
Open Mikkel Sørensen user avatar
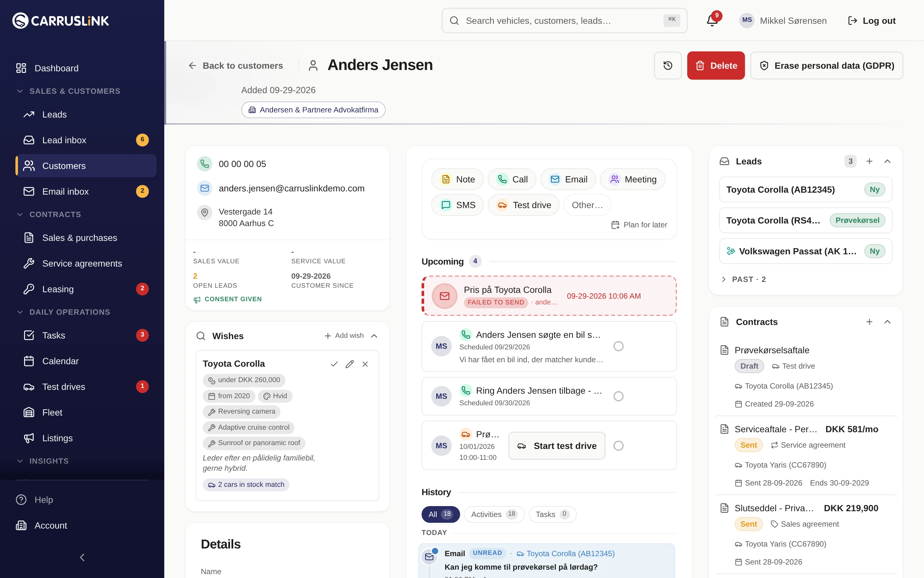point(747,21)
